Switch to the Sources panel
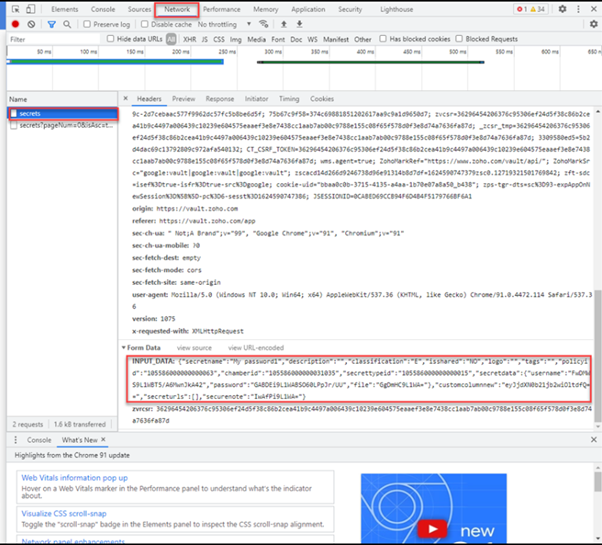Viewport: 602px width, 545px height. [139, 9]
